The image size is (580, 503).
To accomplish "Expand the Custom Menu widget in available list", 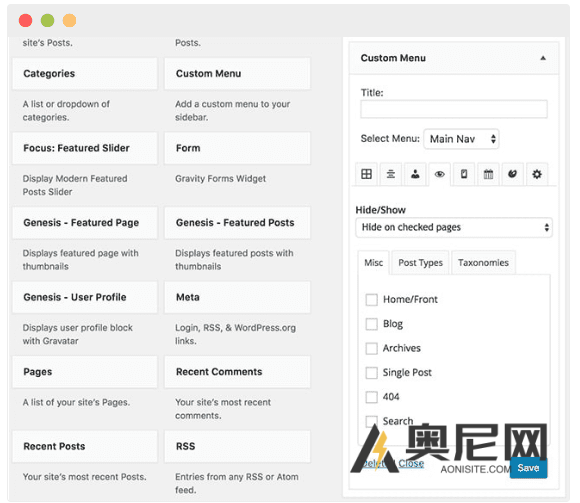I will [x=237, y=74].
